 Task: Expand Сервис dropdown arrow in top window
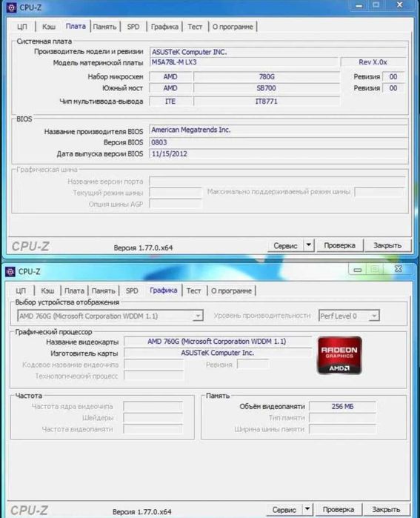click(x=308, y=245)
